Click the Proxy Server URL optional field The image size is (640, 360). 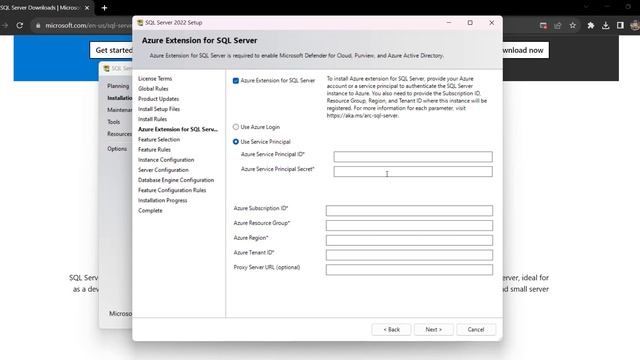(x=409, y=269)
